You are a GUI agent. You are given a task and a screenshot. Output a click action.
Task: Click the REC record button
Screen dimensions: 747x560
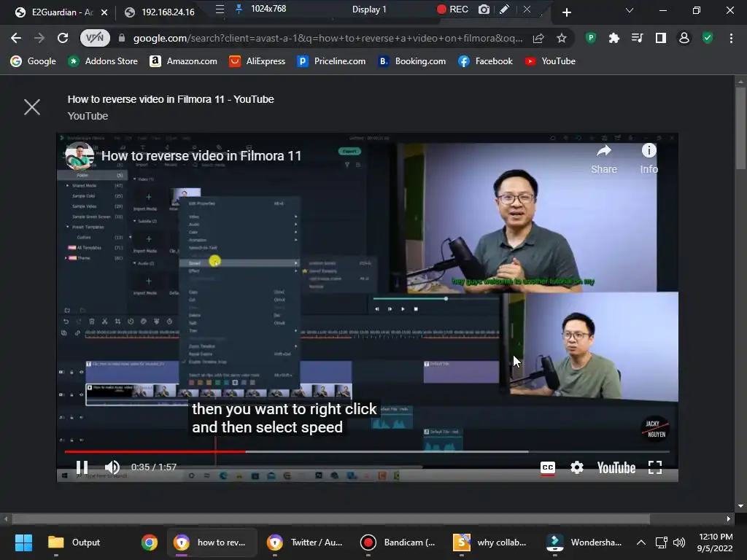[452, 9]
